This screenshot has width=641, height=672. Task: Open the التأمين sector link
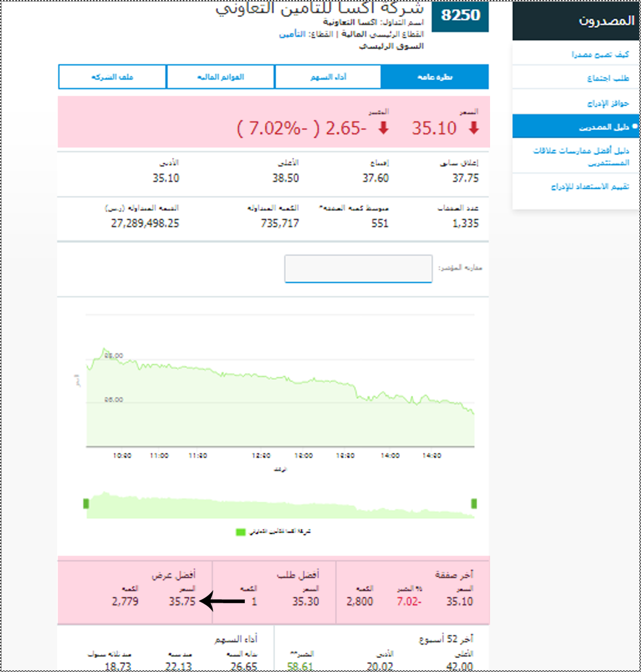[292, 34]
